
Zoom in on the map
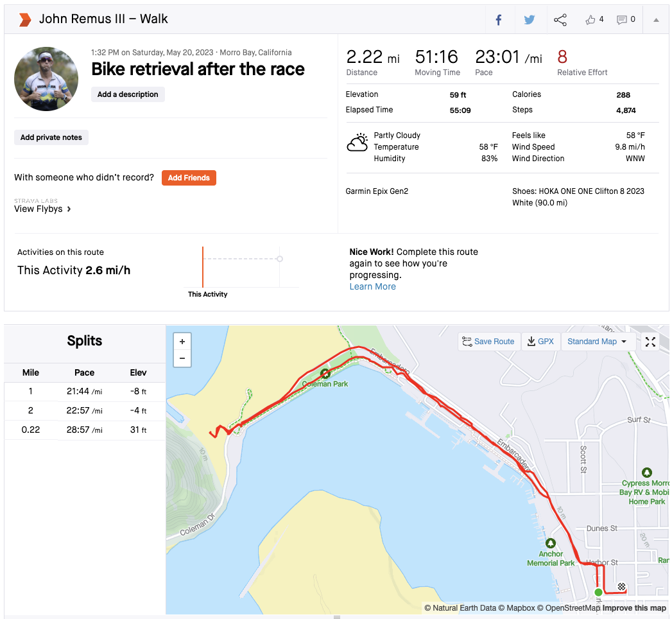click(x=182, y=342)
